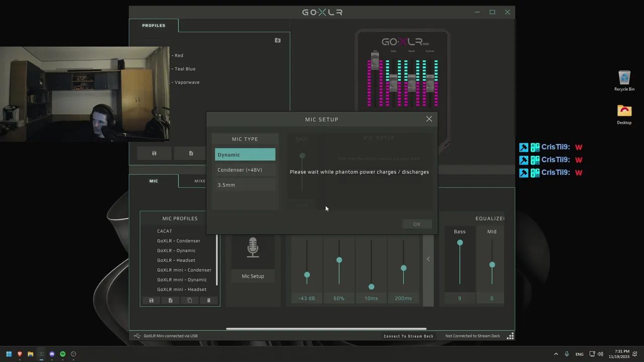This screenshot has width=644, height=362.
Task: Select GoXLR mini - Condenser profile
Action: click(184, 270)
